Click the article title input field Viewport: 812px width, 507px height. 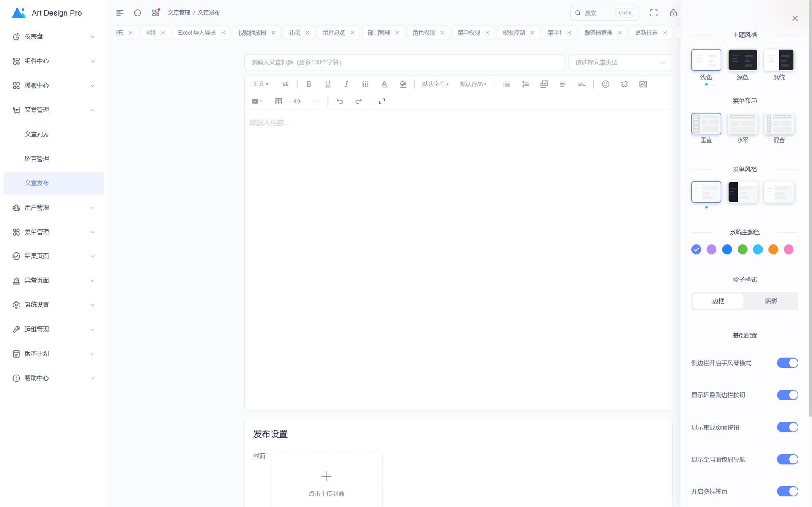point(404,63)
